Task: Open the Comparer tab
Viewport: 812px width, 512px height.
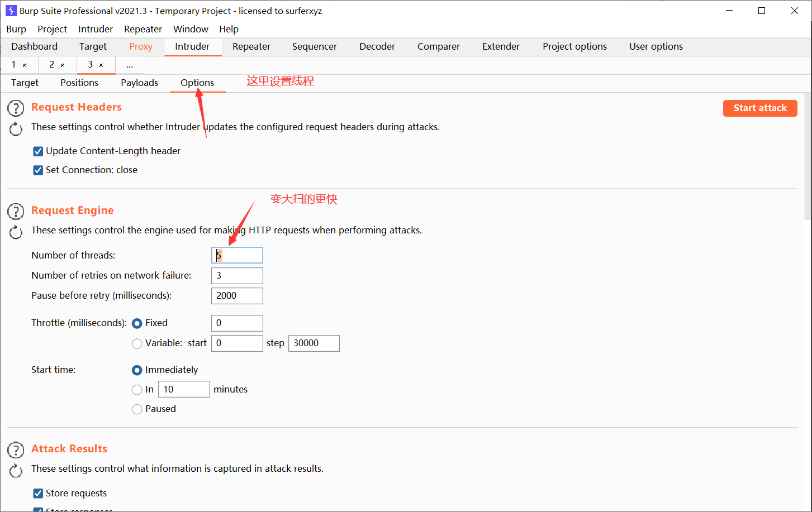Action: (x=439, y=47)
